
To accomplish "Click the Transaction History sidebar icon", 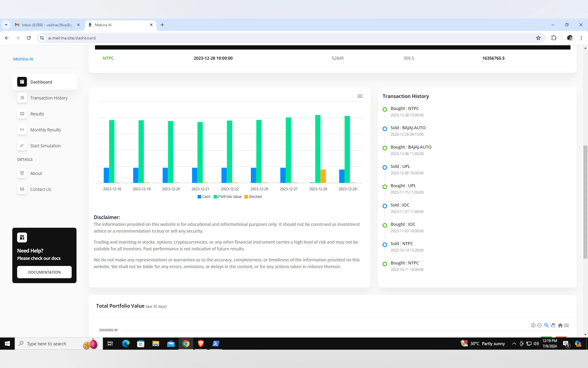I will click(x=22, y=98).
